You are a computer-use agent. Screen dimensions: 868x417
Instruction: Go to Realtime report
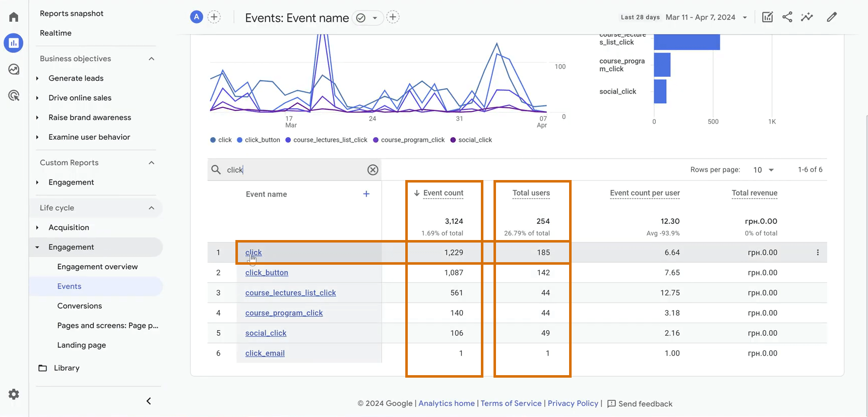click(x=55, y=33)
